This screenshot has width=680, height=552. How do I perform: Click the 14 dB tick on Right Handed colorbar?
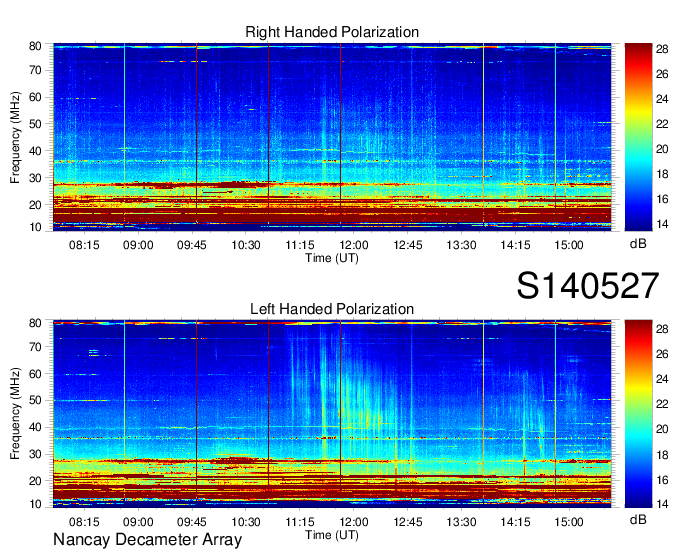662,224
